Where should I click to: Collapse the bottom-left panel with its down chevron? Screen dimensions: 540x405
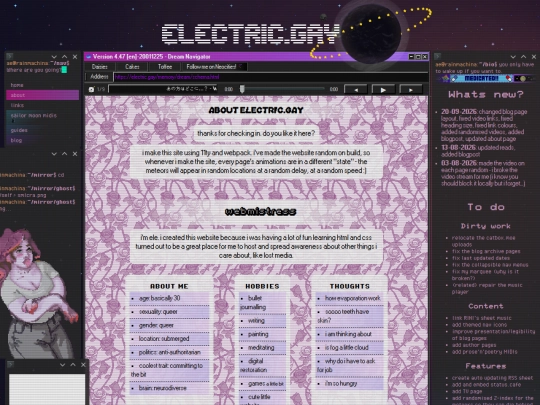point(62,365)
